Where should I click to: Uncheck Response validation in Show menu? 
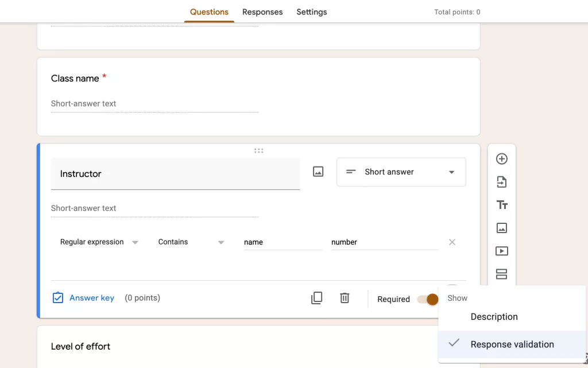coord(512,344)
